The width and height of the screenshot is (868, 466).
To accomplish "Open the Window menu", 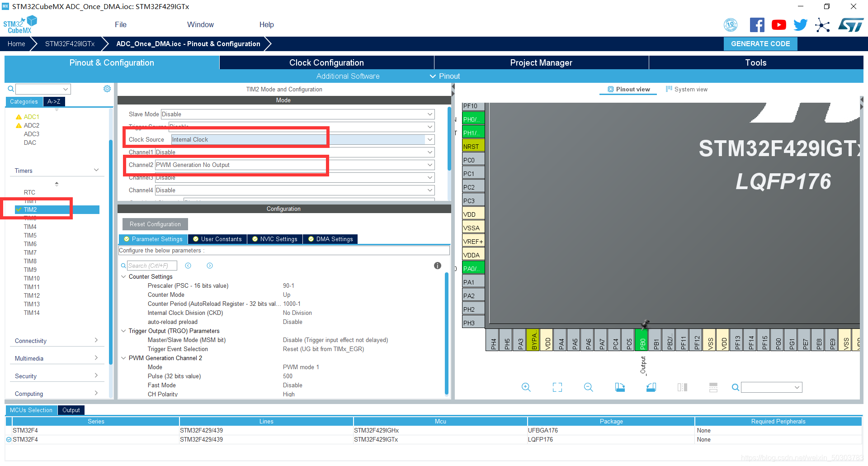I will (x=200, y=24).
